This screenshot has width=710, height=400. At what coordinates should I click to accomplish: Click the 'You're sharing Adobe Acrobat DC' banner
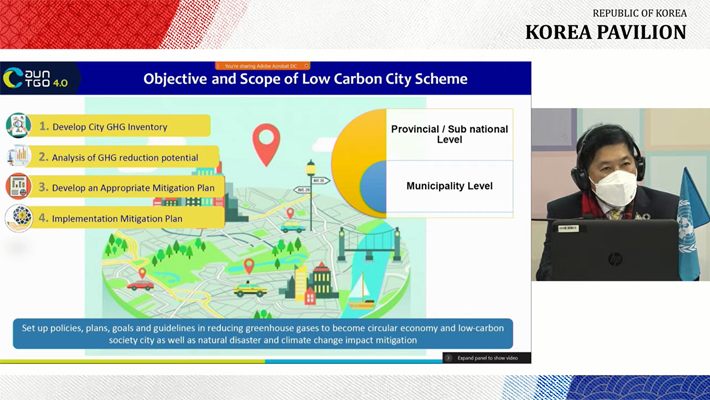click(263, 66)
